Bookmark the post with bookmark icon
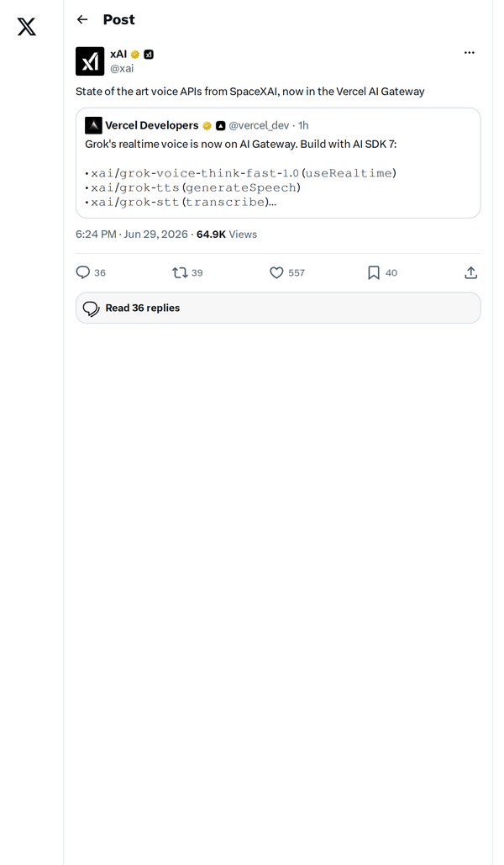Viewport: 504px width, 865px height. pyautogui.click(x=373, y=272)
